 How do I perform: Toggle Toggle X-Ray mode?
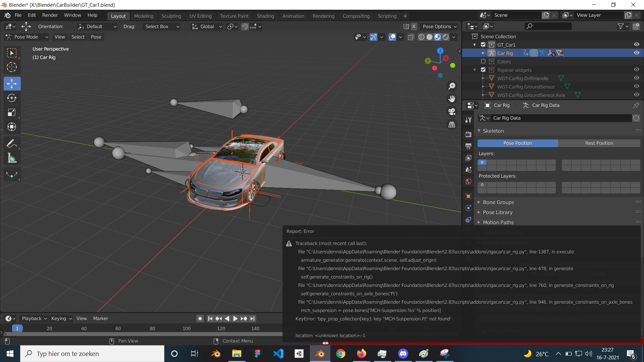(x=411, y=37)
